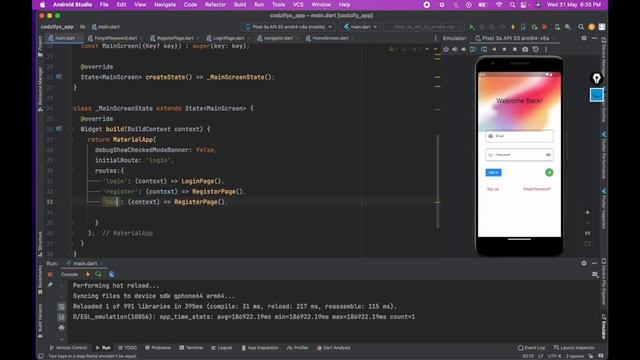Image resolution: width=640 pixels, height=360 pixels.
Task: Open emulator extended controls three dots
Action: click(546, 49)
